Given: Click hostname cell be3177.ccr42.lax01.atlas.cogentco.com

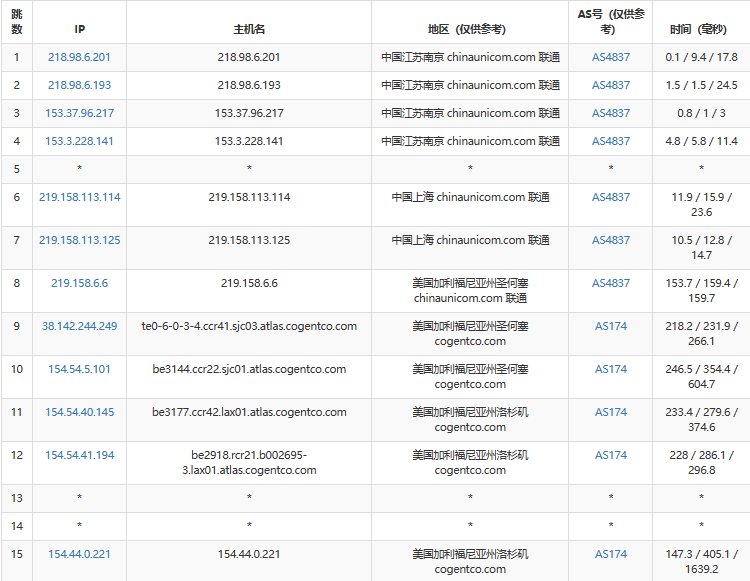Looking at the screenshot, I should point(249,412).
